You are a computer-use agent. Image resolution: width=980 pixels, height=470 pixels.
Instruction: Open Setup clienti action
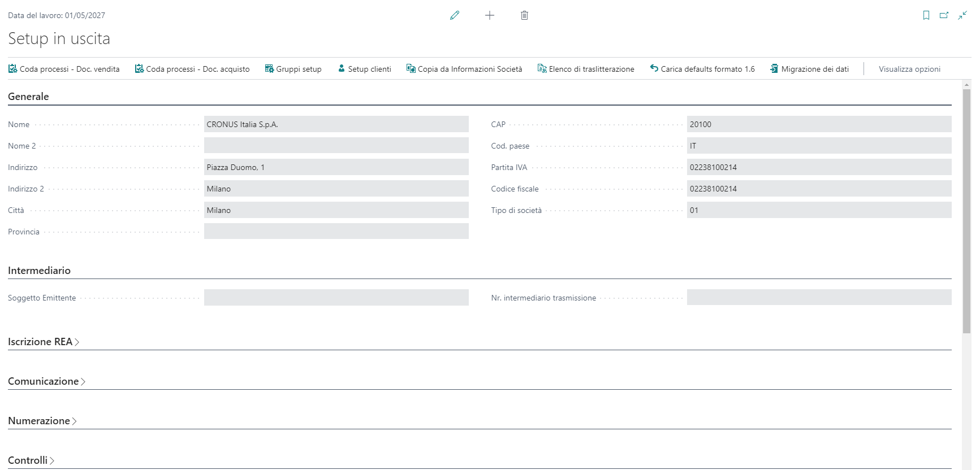tap(364, 69)
